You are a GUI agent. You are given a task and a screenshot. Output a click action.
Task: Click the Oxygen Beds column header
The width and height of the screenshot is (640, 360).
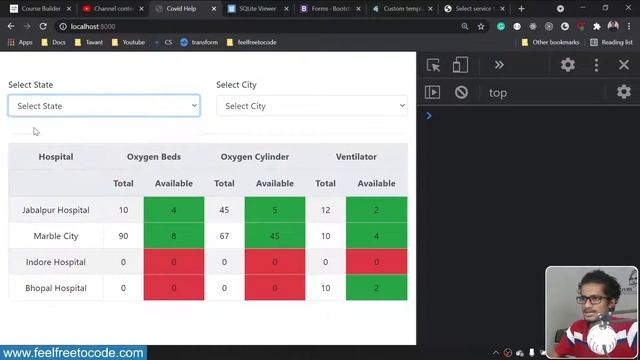154,157
